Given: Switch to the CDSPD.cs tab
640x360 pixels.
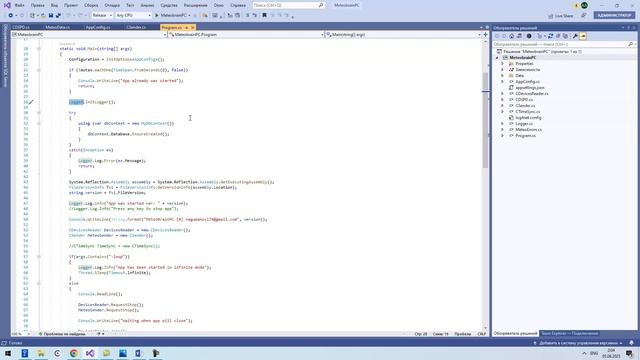Looking at the screenshot, I should 20,27.
